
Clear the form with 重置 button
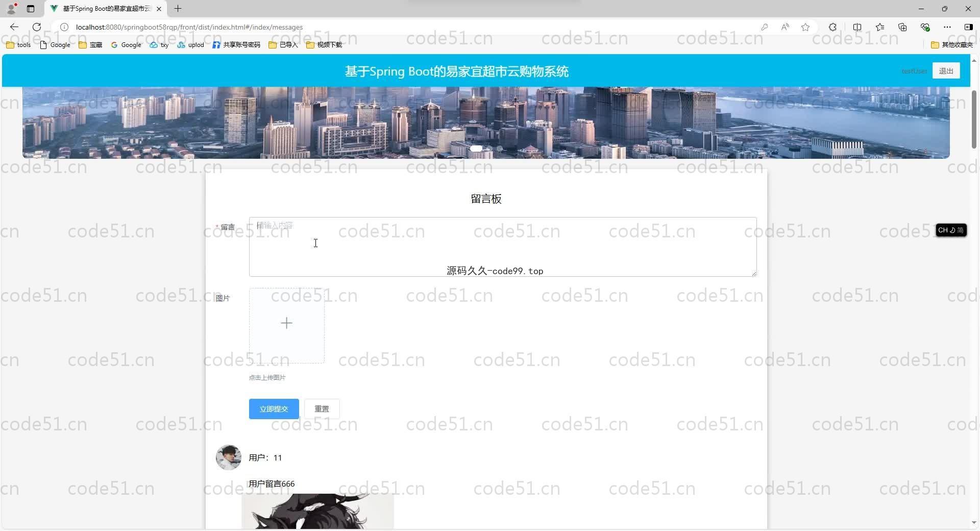(322, 409)
